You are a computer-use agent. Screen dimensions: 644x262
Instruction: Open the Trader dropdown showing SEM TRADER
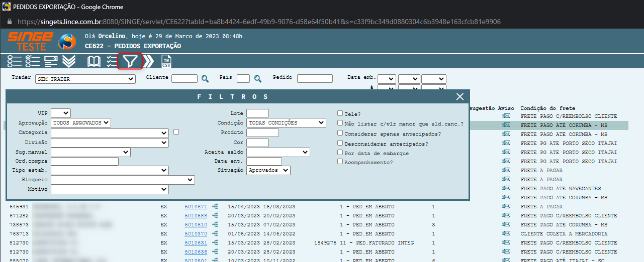coord(85,79)
